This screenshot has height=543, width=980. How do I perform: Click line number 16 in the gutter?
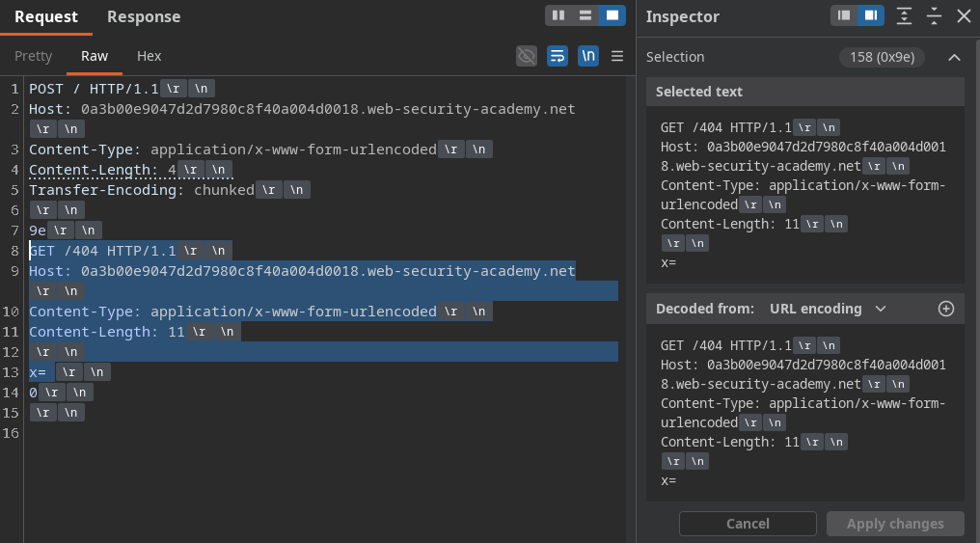point(11,433)
